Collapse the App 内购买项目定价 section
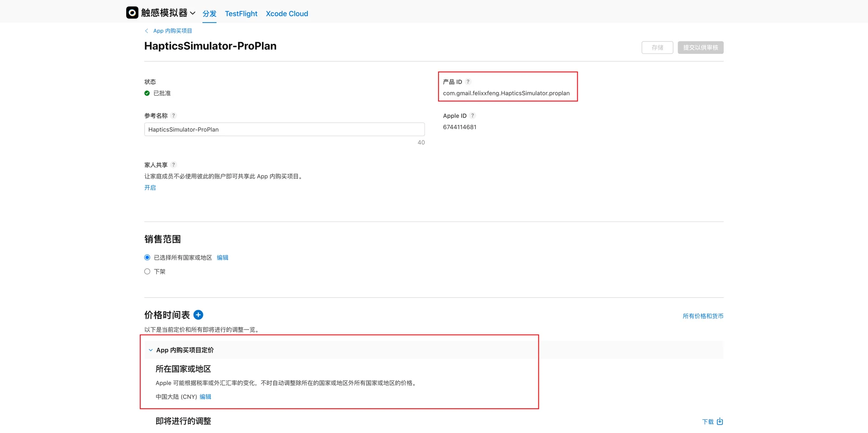 click(x=151, y=350)
